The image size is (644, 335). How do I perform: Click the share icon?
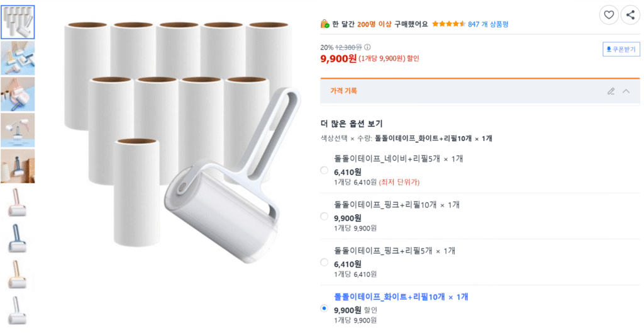point(630,15)
